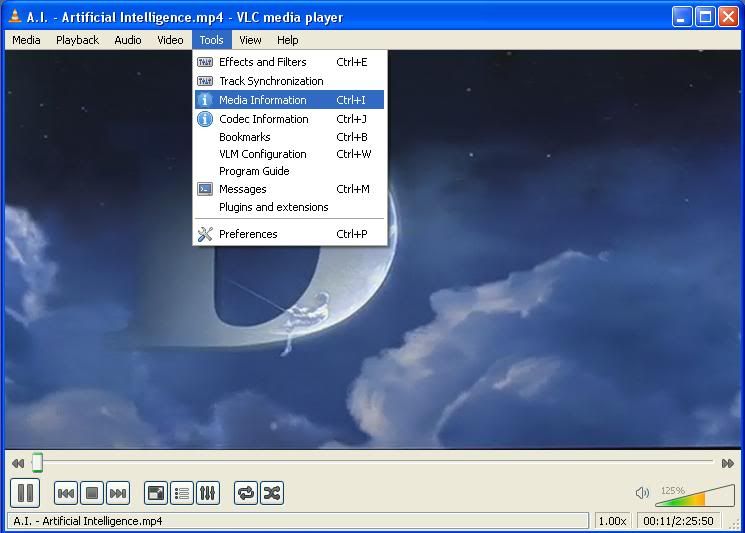Open Preferences from Tools menu
Screen dimensions: 745x533
(289, 234)
